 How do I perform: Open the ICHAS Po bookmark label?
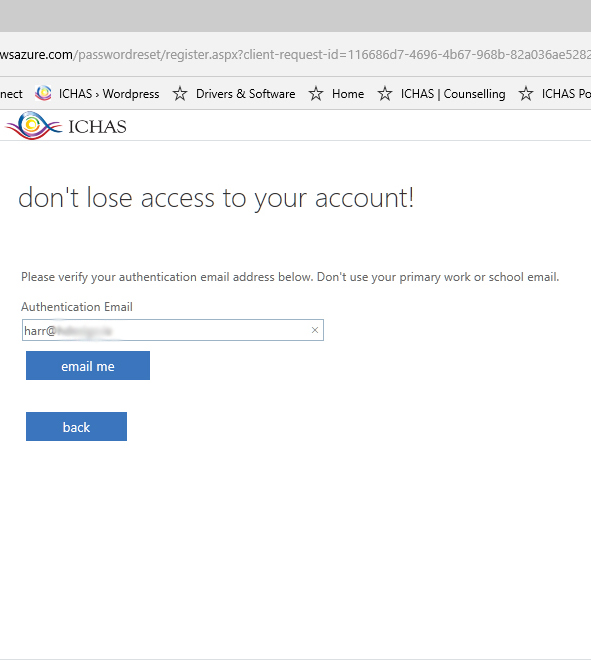click(566, 94)
